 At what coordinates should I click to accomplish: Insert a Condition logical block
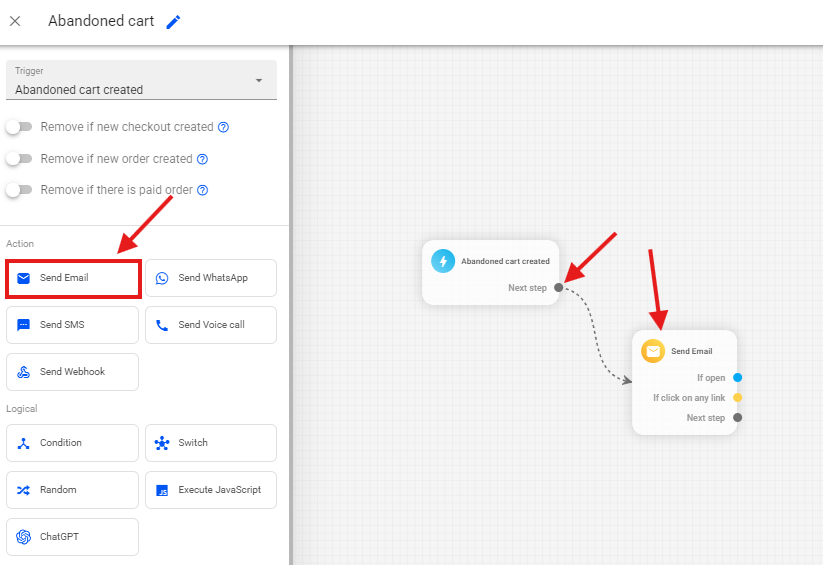click(x=72, y=443)
